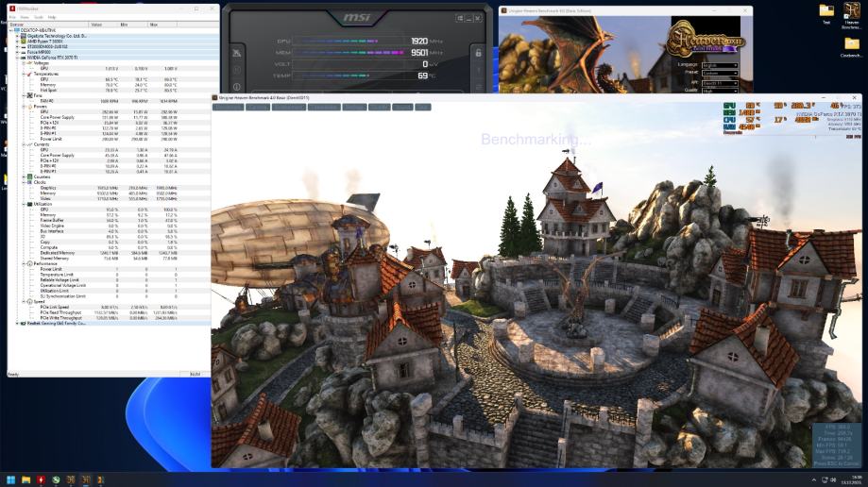This screenshot has height=487, width=868.
Task: Click Afterburner's Windows-logo icon in its title bar
Action: pos(459,18)
